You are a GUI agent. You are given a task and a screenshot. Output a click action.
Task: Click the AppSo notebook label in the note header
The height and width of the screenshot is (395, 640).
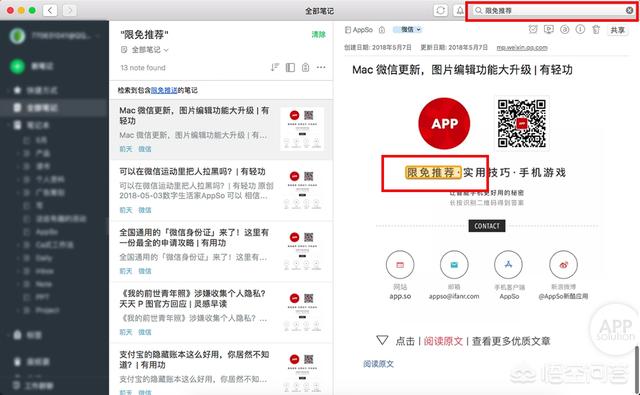(359, 30)
